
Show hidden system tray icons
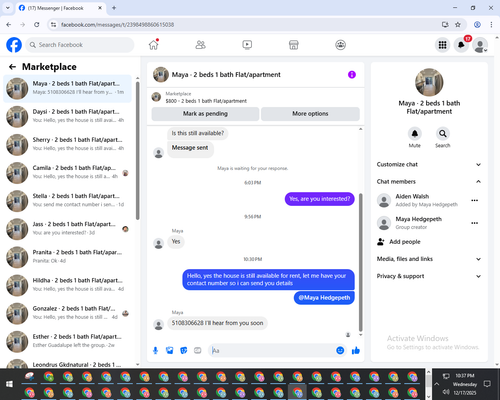pos(436,384)
